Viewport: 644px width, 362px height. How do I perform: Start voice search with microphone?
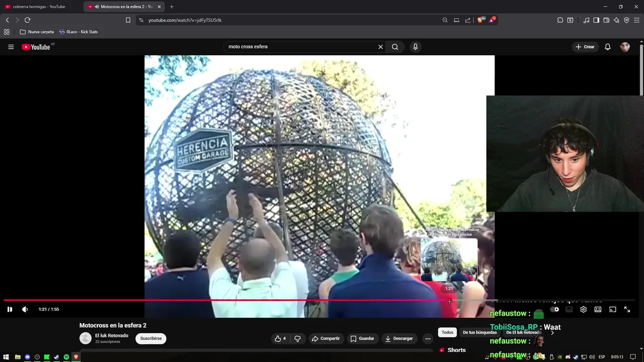[415, 47]
